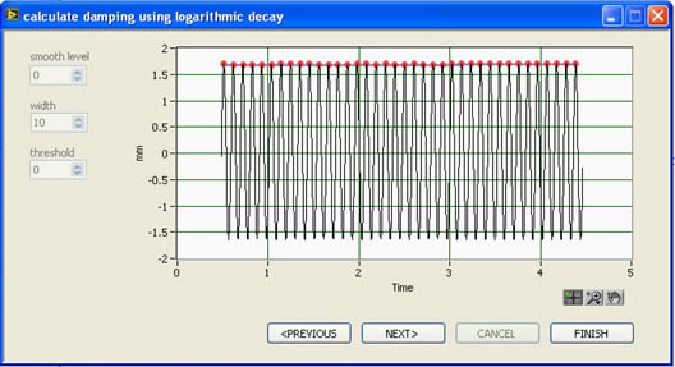675x367 pixels.
Task: Click inside the smooth level field
Action: [51, 75]
